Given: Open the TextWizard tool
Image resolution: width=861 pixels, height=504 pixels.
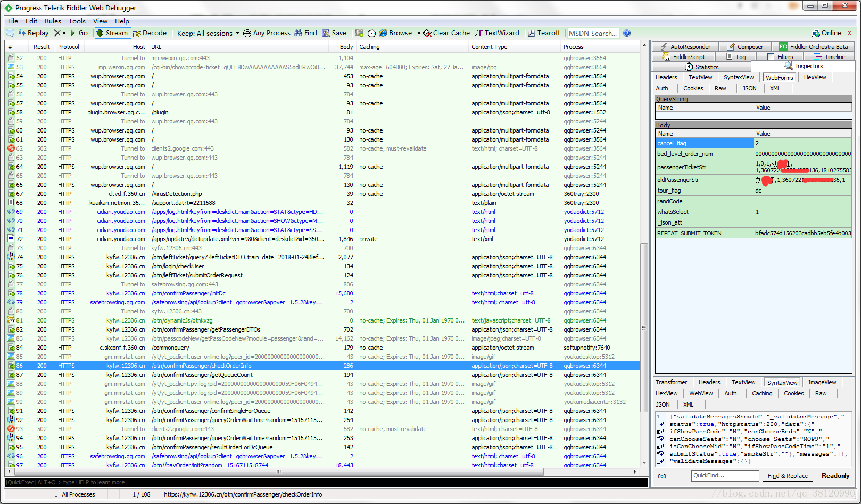Looking at the screenshot, I should (x=497, y=33).
